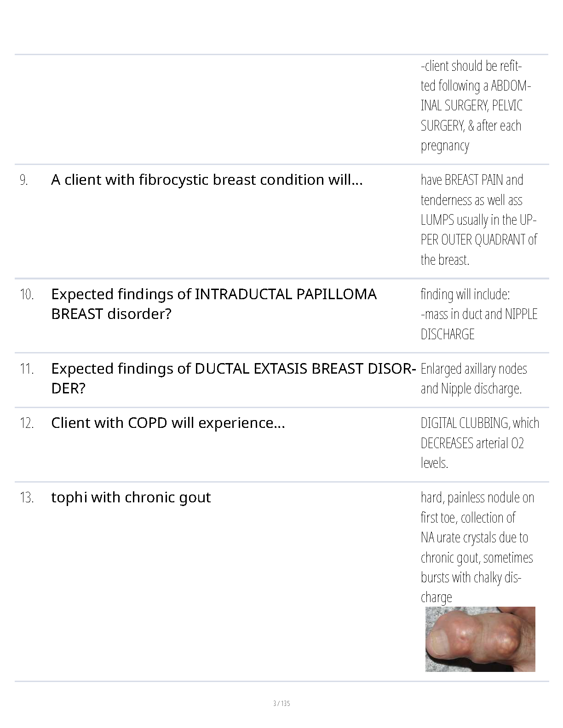
Task: Click the INTRADUCTAL PAPILLOMA question text
Action: [213, 304]
